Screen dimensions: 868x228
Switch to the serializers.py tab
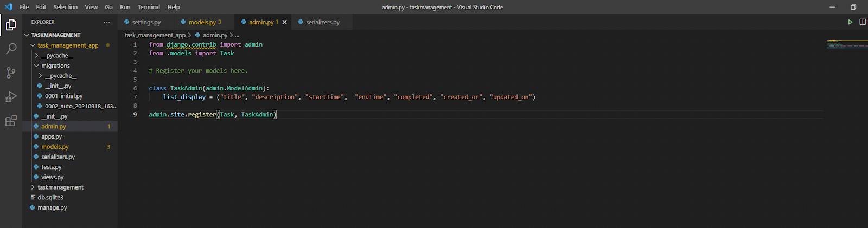tap(323, 22)
